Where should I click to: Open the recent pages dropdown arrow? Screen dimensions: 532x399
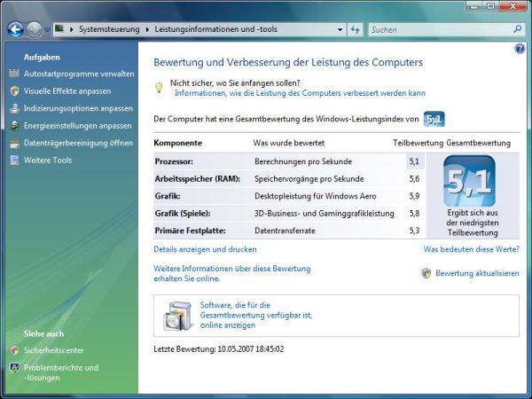[x=48, y=30]
